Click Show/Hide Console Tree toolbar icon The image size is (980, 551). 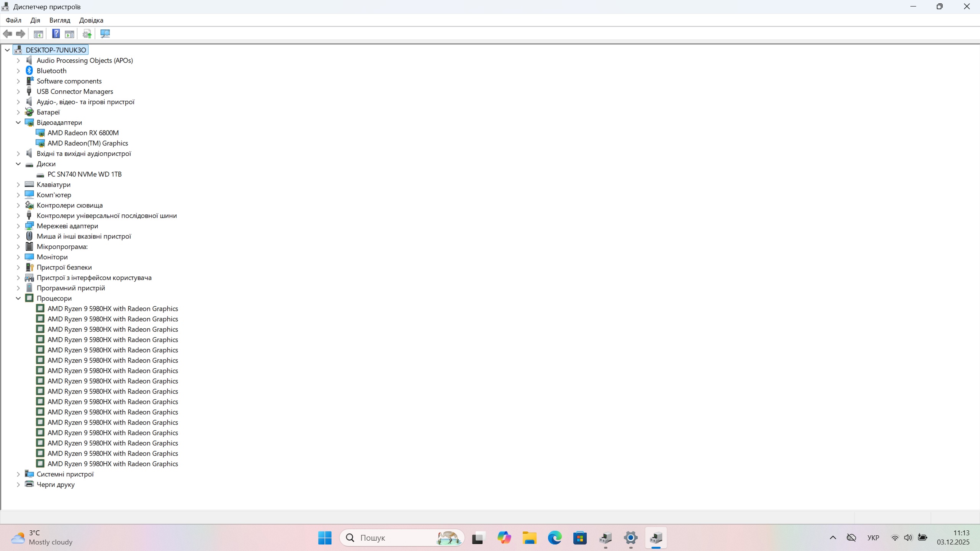click(x=38, y=34)
